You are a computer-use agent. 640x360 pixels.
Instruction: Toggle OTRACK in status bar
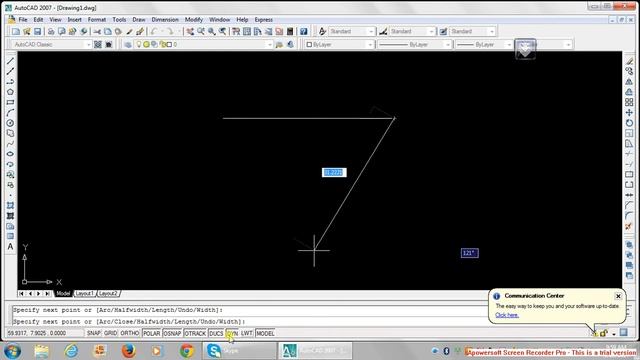pyautogui.click(x=195, y=333)
